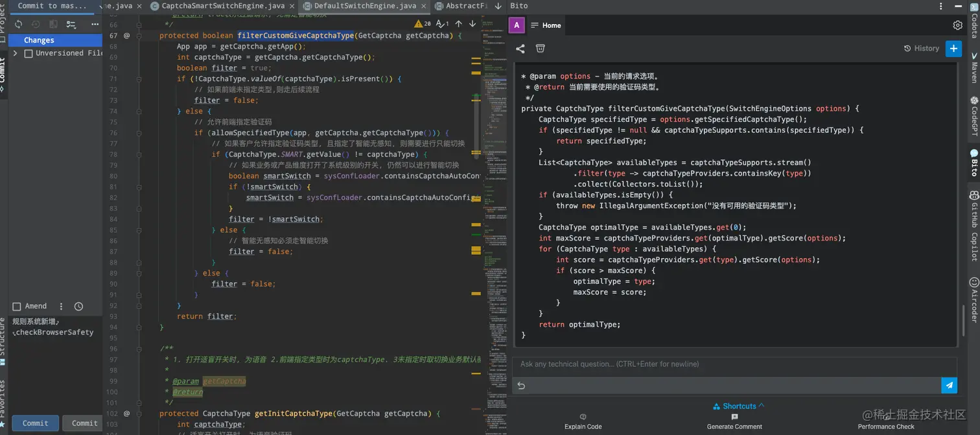The width and height of the screenshot is (980, 435).
Task: Click the Rollback icon in Commit toolbar
Action: click(36, 24)
